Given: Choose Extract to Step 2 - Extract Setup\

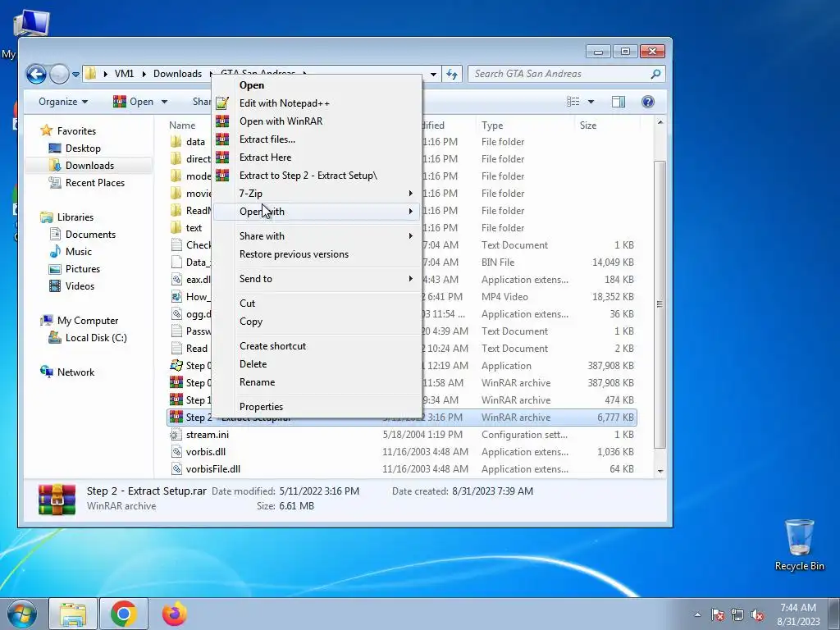Looking at the screenshot, I should [317, 176].
